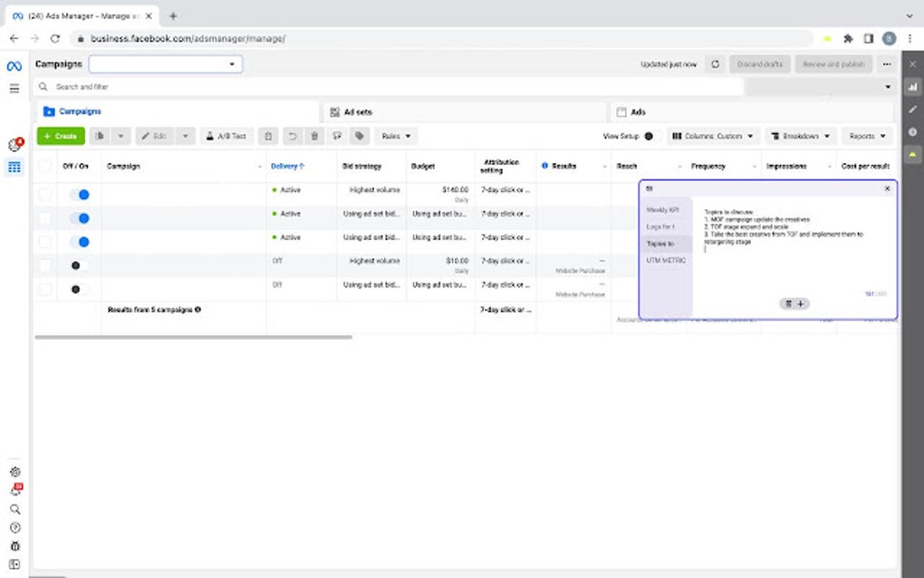This screenshot has height=578, width=924.
Task: Select the campaigns table grid icon in sidebar
Action: pos(14,168)
